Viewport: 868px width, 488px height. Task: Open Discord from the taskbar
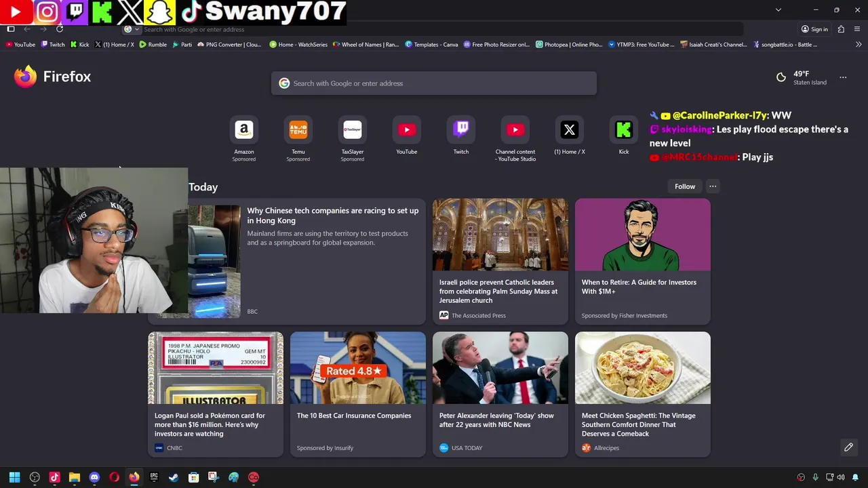(94, 477)
